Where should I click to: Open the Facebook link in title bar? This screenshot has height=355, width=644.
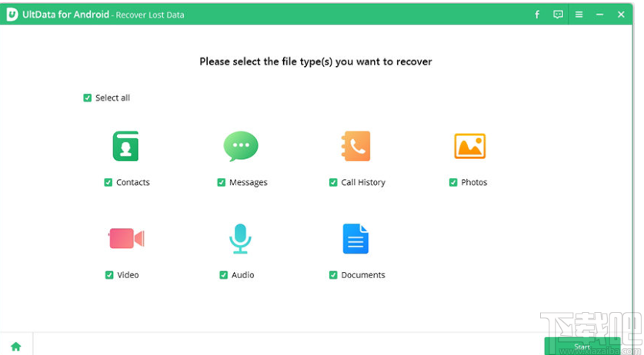[537, 15]
